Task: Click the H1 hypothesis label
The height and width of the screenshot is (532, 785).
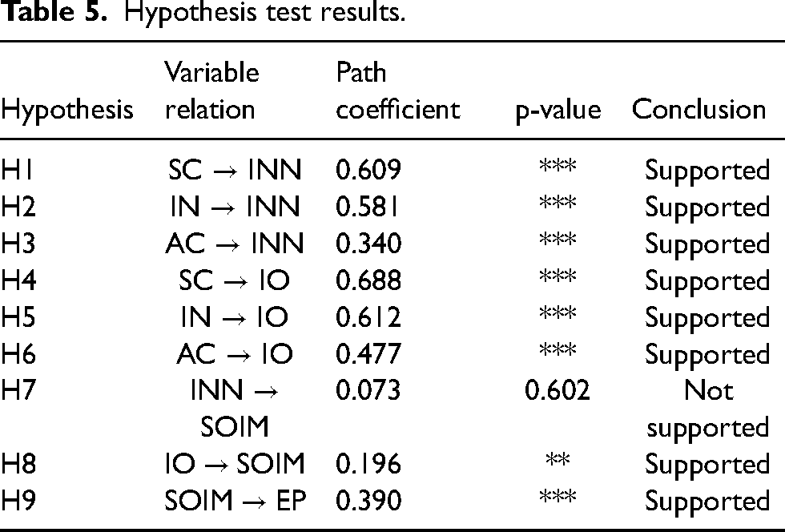Action: tap(17, 169)
